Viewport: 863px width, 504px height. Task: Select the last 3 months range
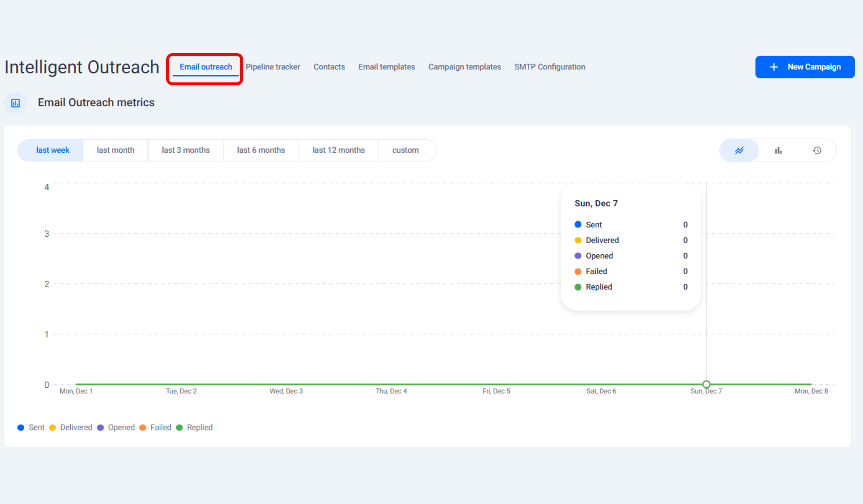[186, 150]
